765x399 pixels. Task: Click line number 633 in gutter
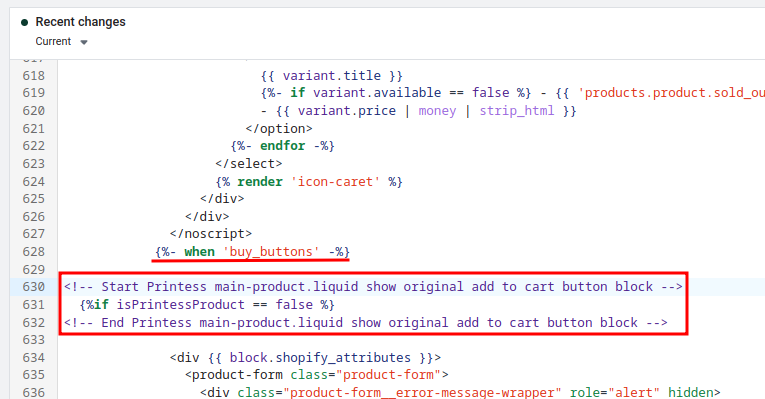34,339
